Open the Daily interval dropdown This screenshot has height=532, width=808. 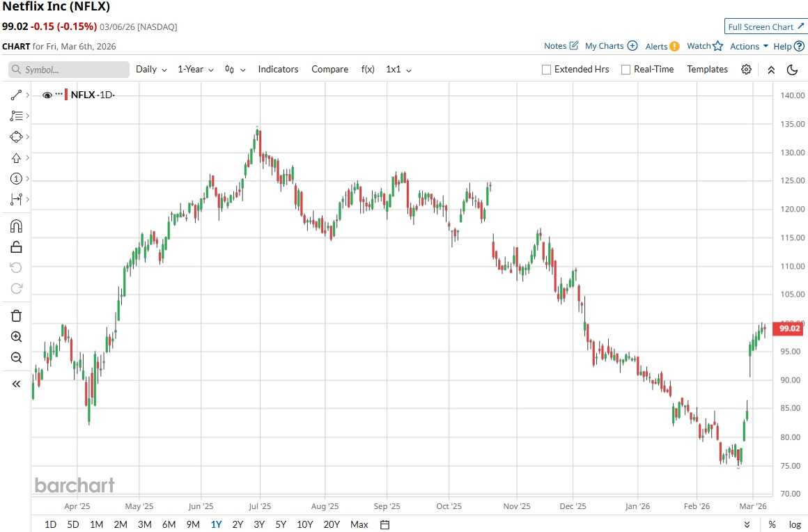(151, 70)
